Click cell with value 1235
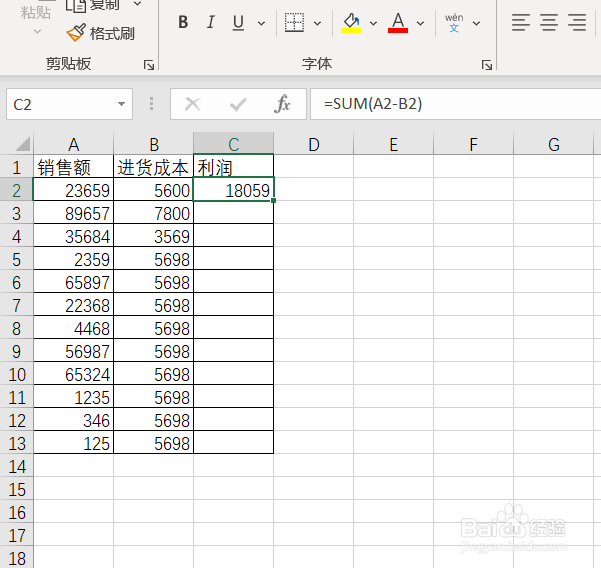The height and width of the screenshot is (568, 601). pyautogui.click(x=74, y=396)
